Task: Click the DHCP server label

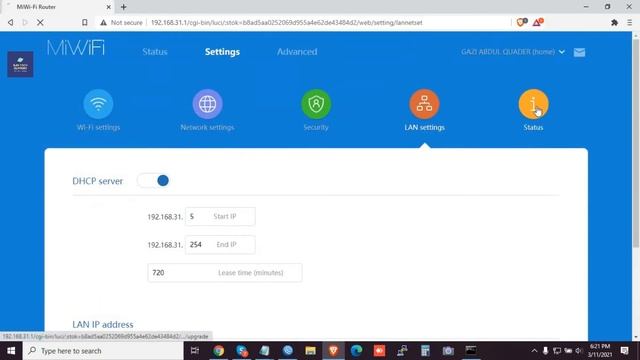Action: [x=98, y=181]
